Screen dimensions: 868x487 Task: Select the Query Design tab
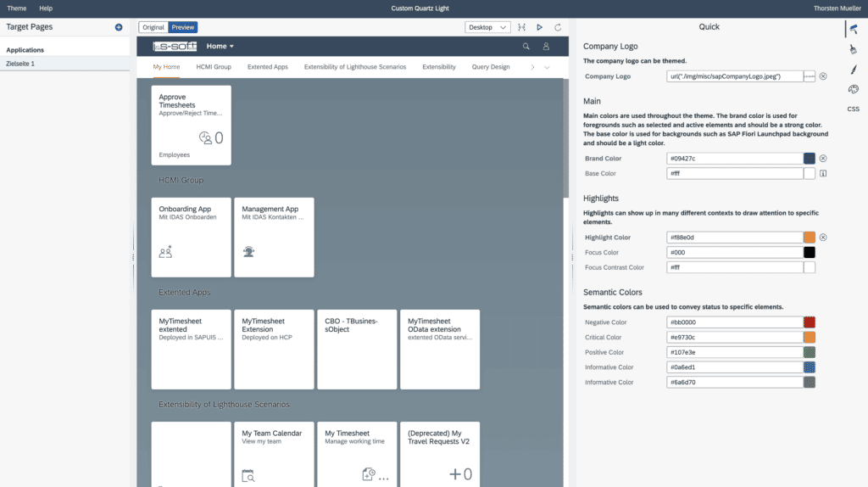[x=491, y=67]
